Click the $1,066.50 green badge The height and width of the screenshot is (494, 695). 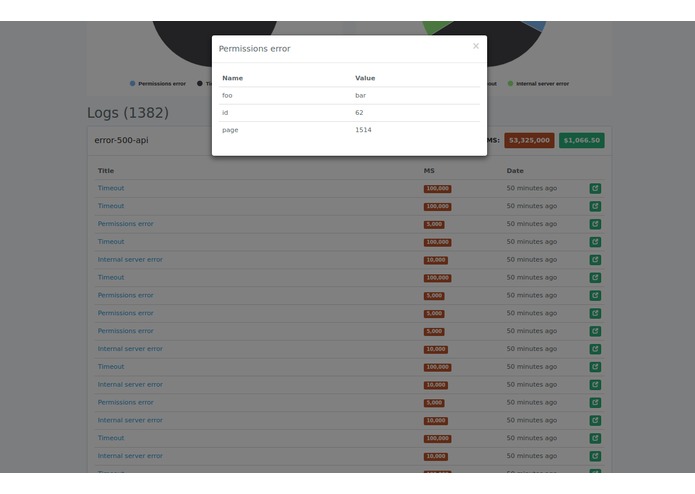582,140
